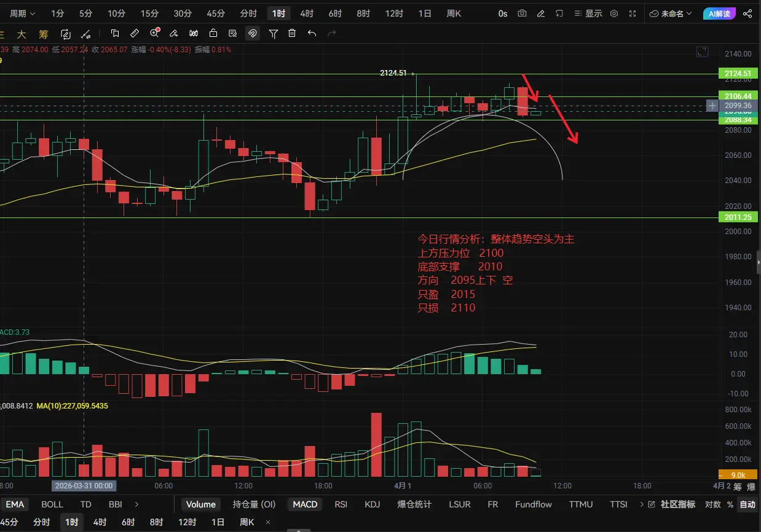Viewport: 761px width, 532px height.
Task: Click the bookmark flag tool icon
Action: pyautogui.click(x=115, y=34)
